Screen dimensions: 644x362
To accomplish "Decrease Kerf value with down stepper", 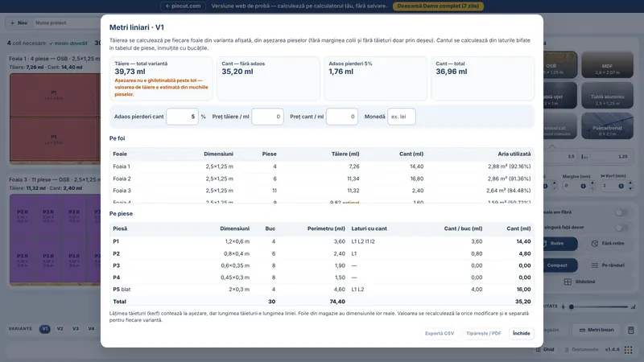I will (x=630, y=188).
